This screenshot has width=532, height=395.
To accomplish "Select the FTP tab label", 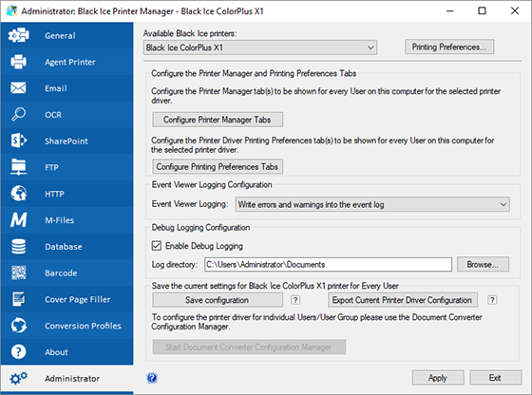I will [x=51, y=167].
